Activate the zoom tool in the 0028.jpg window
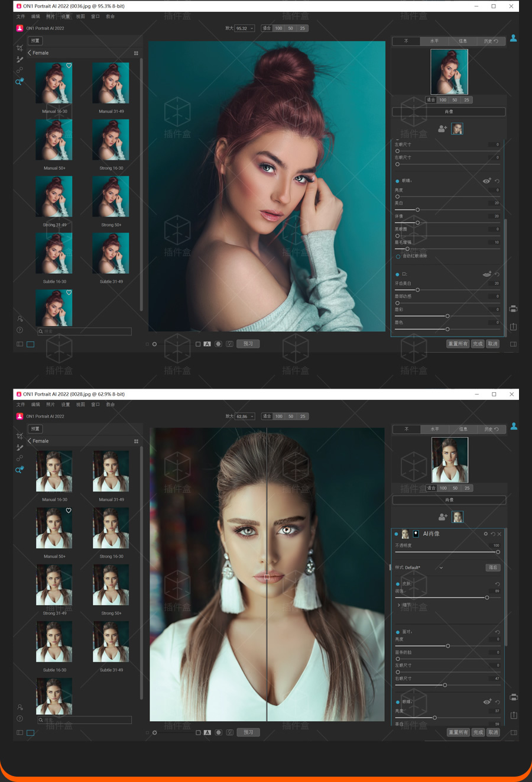This screenshot has height=782, width=532. 20,469
